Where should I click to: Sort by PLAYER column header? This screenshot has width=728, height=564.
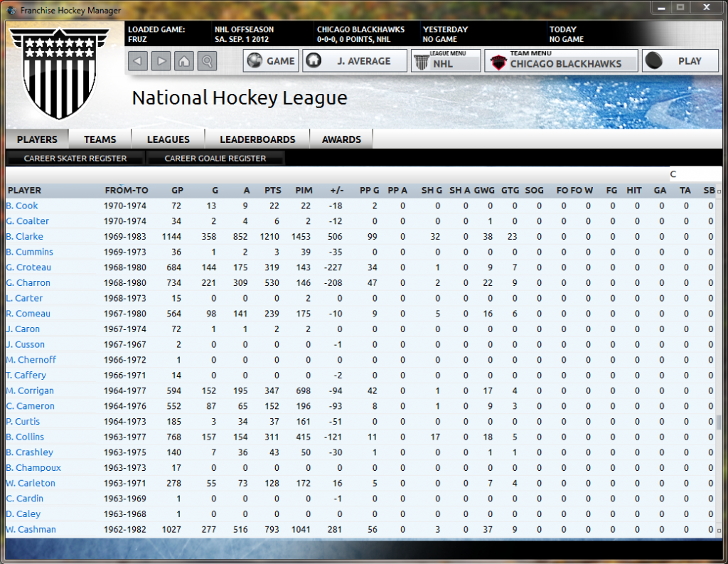pyautogui.click(x=25, y=191)
